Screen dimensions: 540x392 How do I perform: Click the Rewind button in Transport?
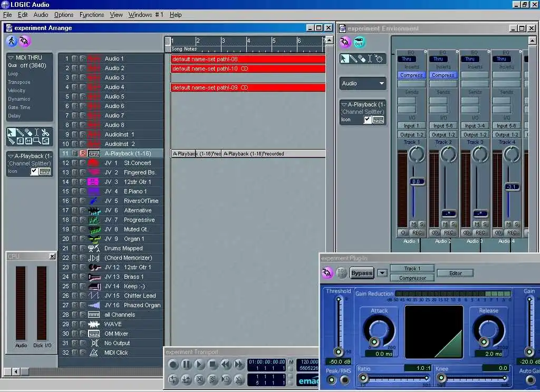[x=226, y=364]
